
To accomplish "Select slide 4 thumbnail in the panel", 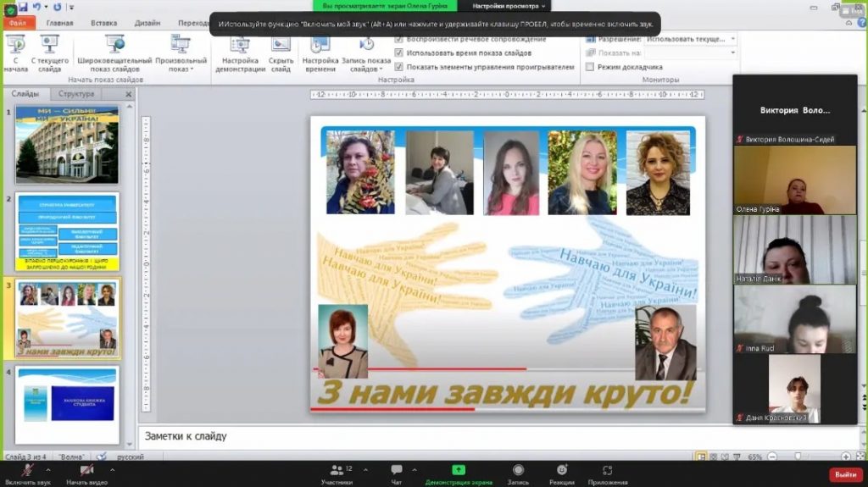I will [x=67, y=394].
